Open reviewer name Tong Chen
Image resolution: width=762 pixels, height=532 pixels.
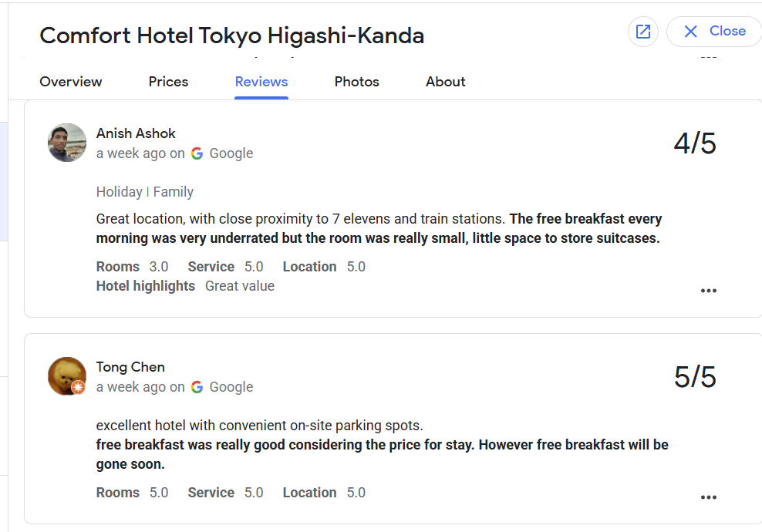pyautogui.click(x=130, y=367)
